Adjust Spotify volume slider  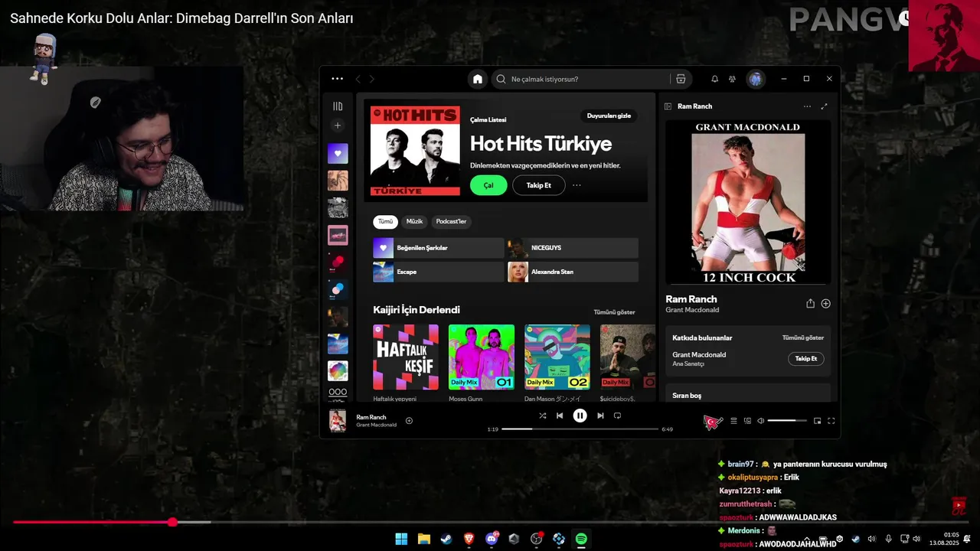point(786,420)
